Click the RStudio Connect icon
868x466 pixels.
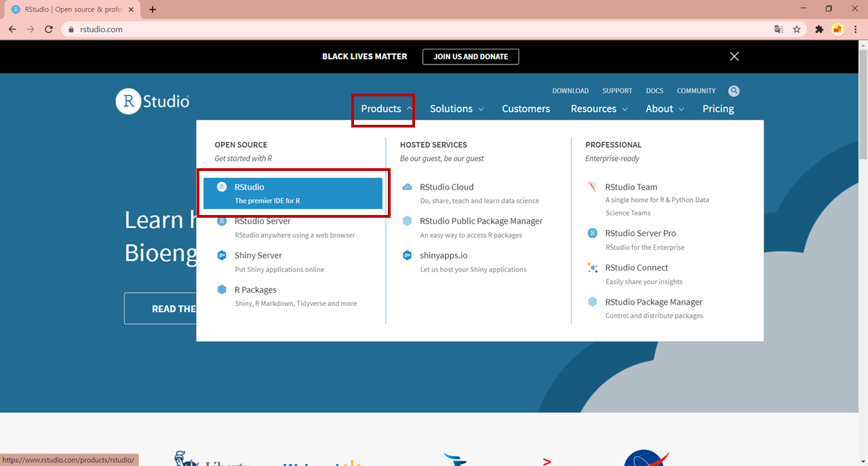pos(592,267)
